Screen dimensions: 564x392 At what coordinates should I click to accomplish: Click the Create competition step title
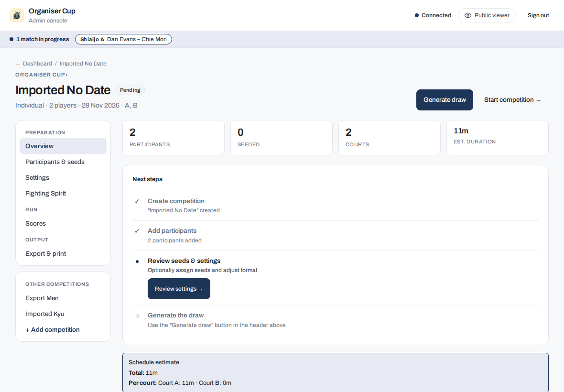[x=176, y=201]
